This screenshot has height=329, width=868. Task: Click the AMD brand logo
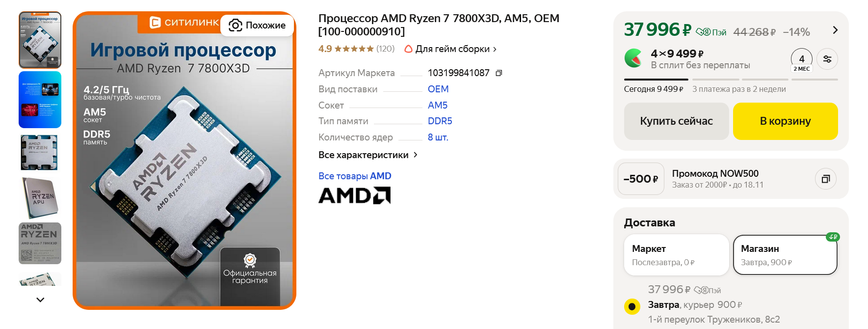pos(354,195)
